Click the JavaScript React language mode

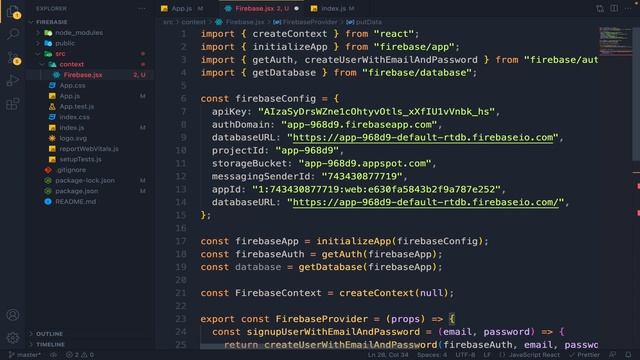(530, 355)
